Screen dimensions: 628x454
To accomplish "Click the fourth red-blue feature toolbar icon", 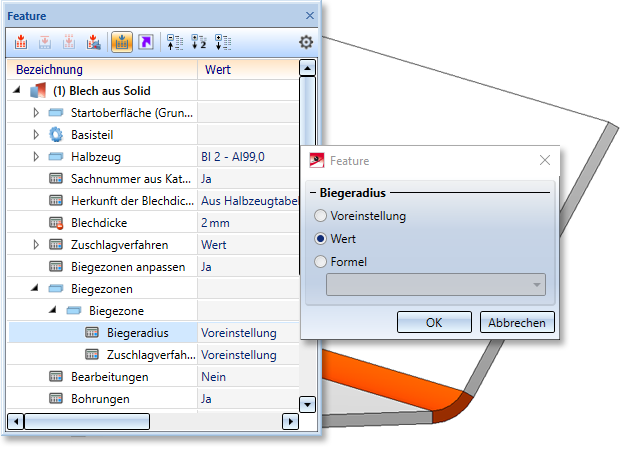I will pos(93,42).
